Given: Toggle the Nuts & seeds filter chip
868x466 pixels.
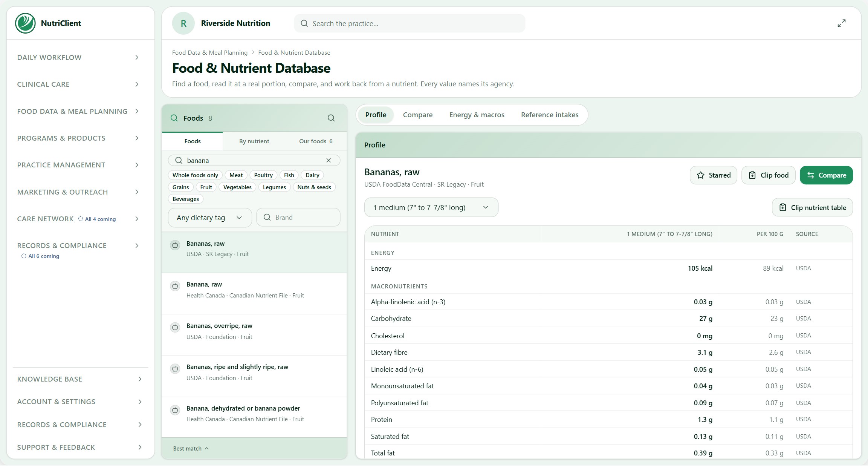Looking at the screenshot, I should pyautogui.click(x=314, y=187).
